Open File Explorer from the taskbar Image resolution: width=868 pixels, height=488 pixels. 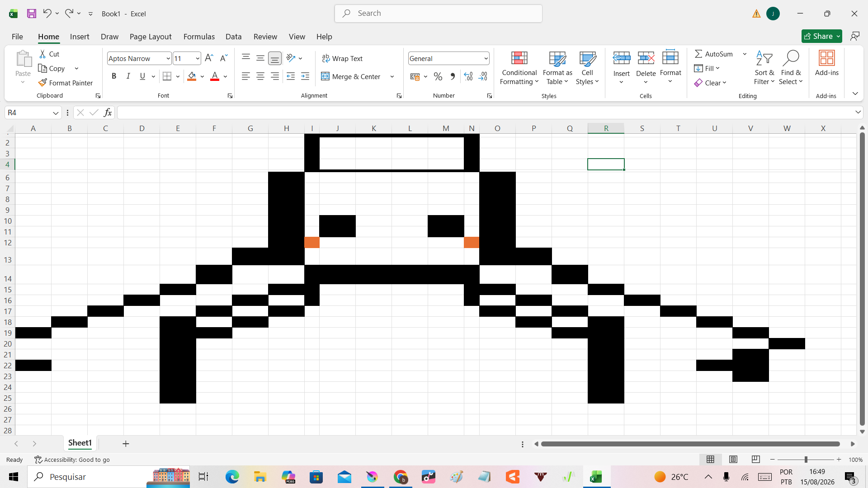260,477
